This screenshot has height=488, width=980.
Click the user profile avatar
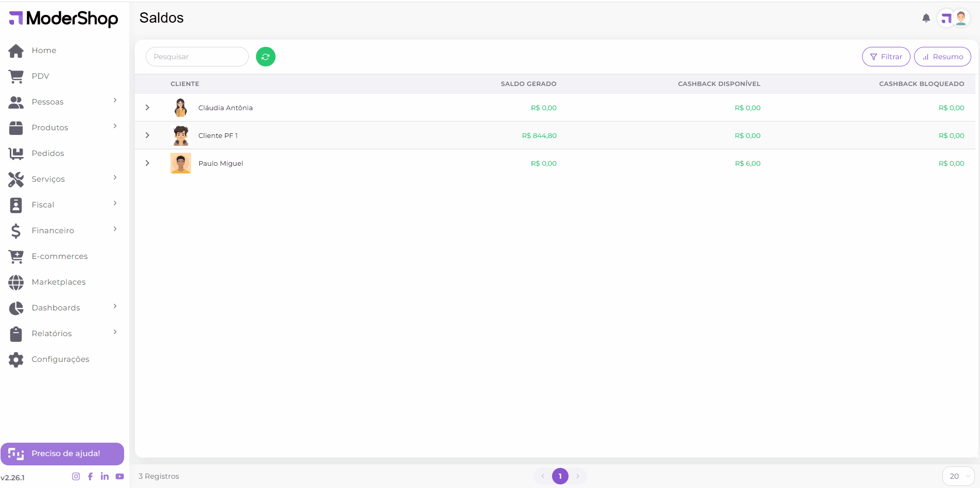click(960, 18)
